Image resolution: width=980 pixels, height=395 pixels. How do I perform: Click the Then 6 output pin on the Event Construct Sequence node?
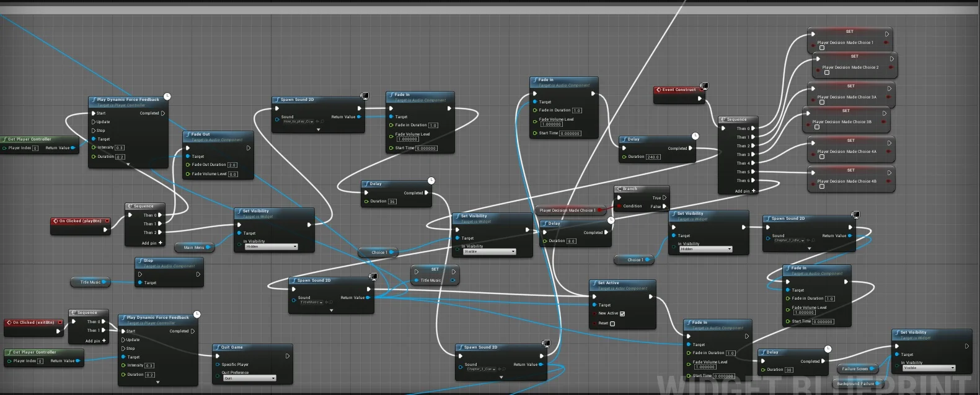(753, 180)
